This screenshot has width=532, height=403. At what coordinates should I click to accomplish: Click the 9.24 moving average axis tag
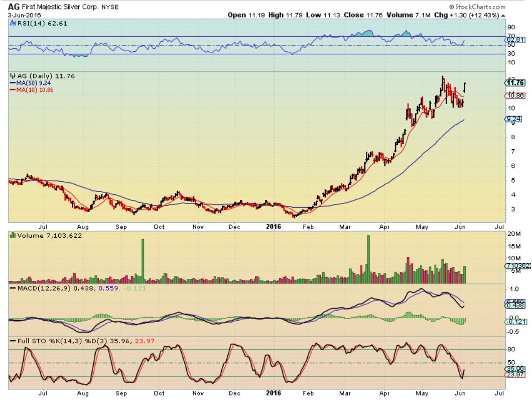513,119
